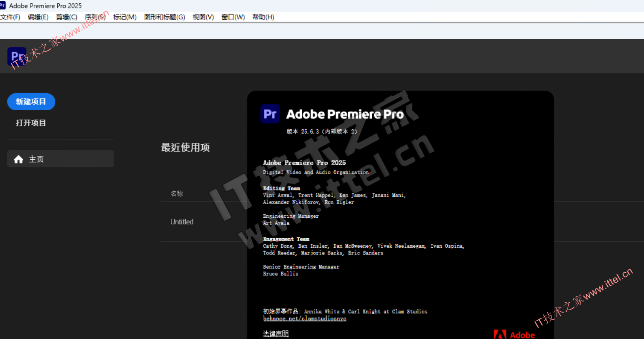Open the 编辑(E) menu
Image resolution: width=644 pixels, height=339 pixels.
[x=38, y=17]
